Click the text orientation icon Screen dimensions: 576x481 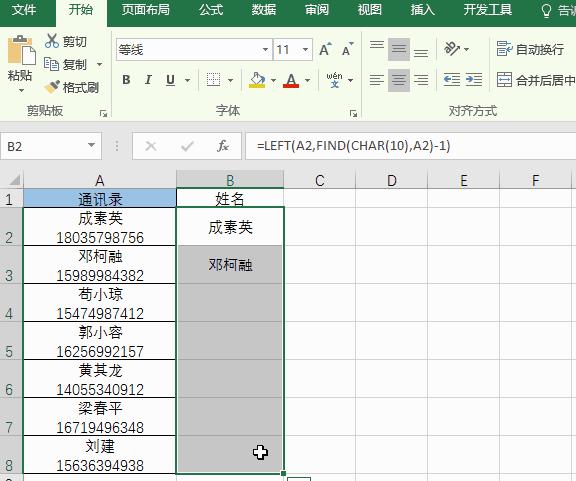click(452, 49)
